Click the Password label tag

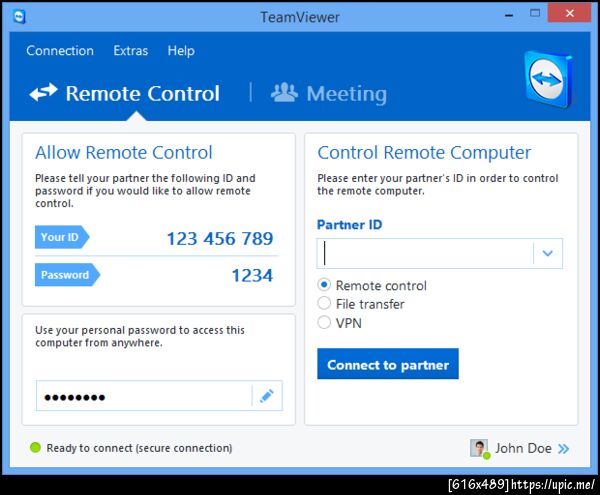pyautogui.click(x=67, y=275)
